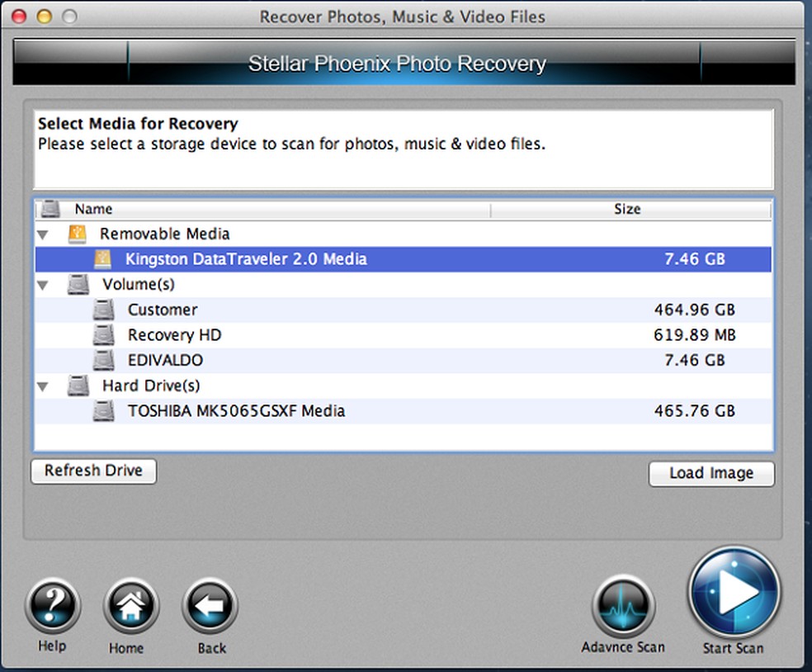Click the Start Scan label
The image size is (812, 672).
click(x=734, y=648)
